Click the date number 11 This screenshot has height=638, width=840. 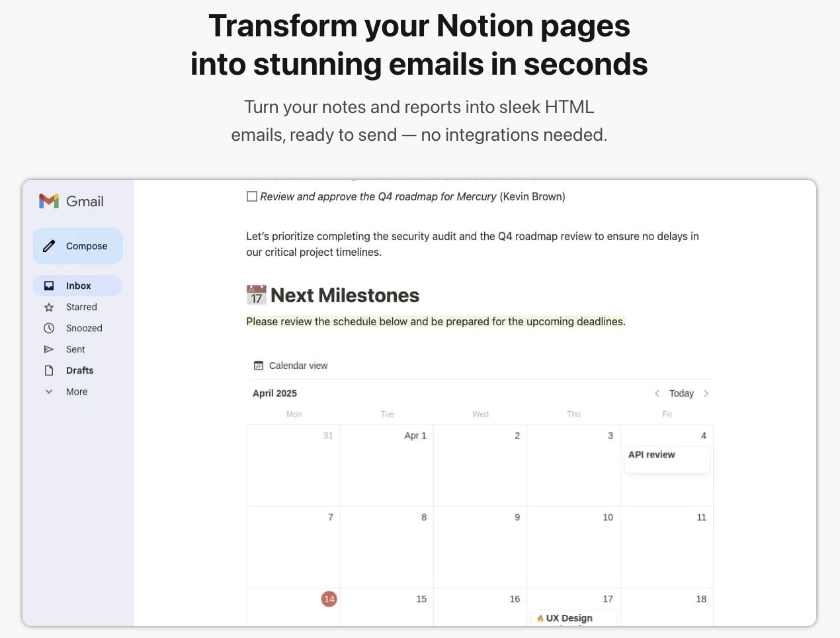click(x=702, y=518)
